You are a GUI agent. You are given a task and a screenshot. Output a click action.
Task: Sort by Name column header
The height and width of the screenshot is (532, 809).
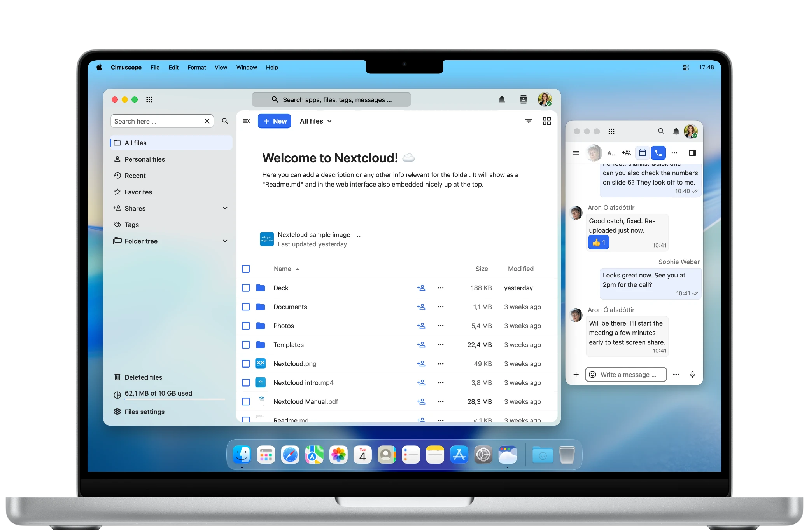286,269
